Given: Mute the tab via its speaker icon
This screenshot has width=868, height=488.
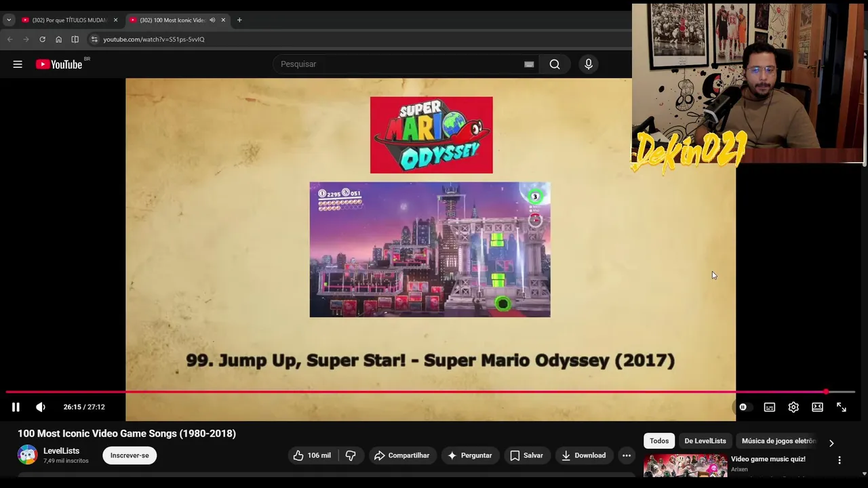Looking at the screenshot, I should (x=212, y=20).
